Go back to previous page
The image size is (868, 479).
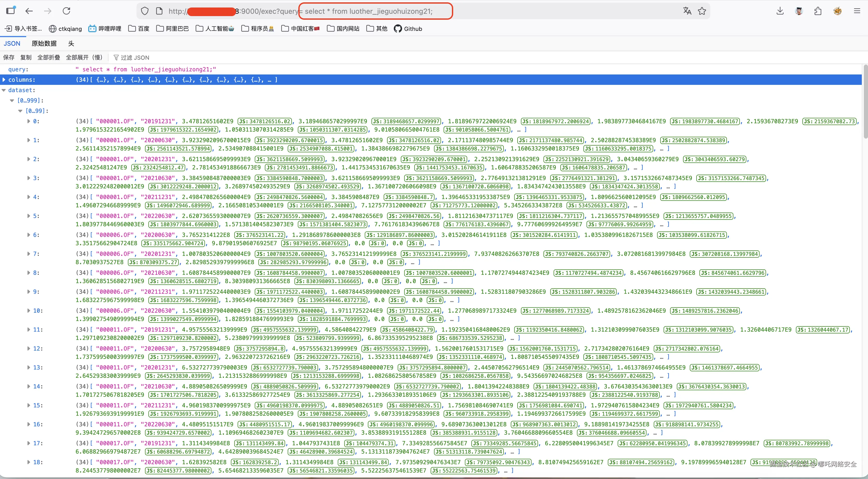tap(29, 11)
